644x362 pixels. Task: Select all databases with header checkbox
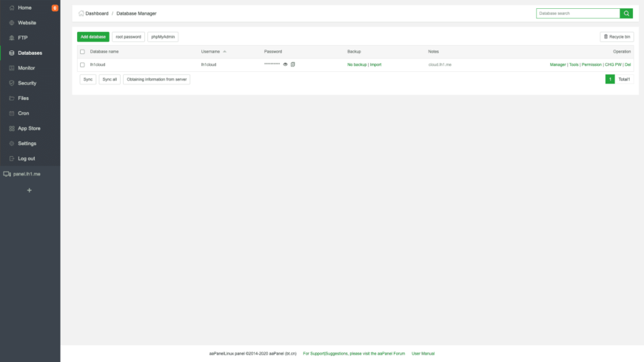point(82,52)
